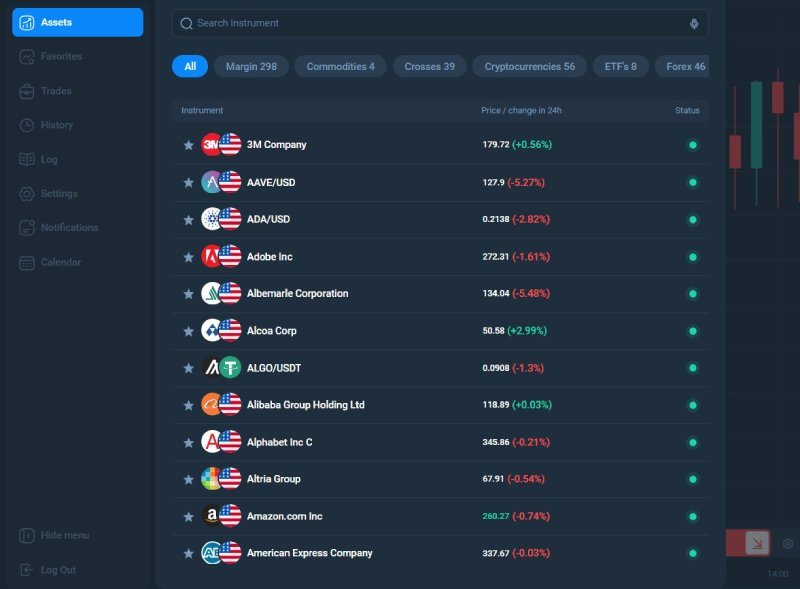Screen dimensions: 800x589
Task: Select the AAVE/USD instrument name
Action: tap(271, 182)
